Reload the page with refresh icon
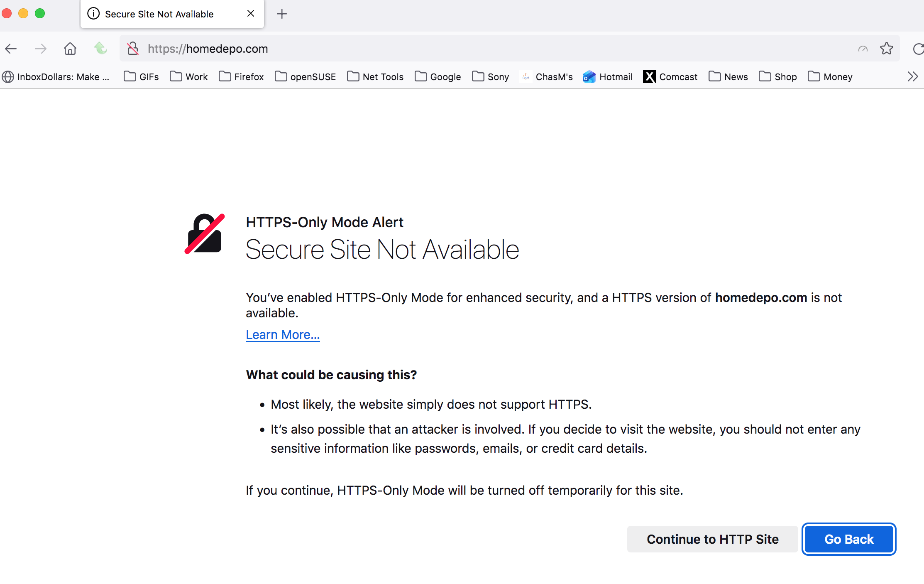Viewport: 924px width, 584px height. tap(918, 49)
